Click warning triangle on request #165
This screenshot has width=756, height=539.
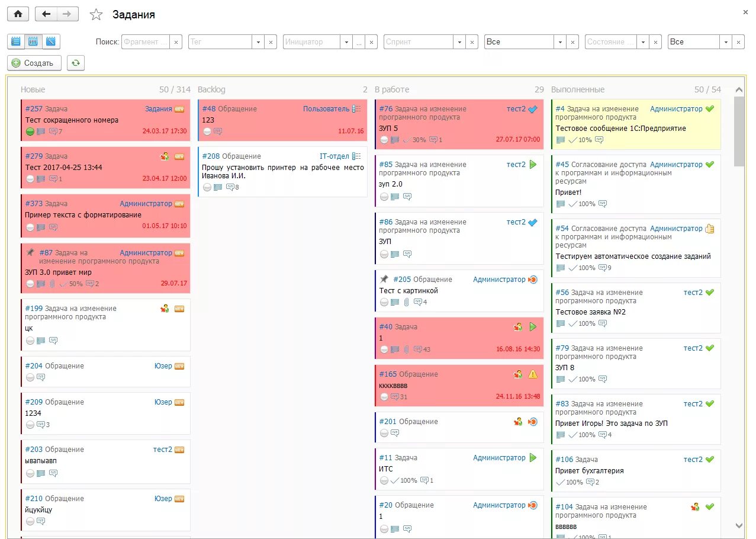pos(533,374)
